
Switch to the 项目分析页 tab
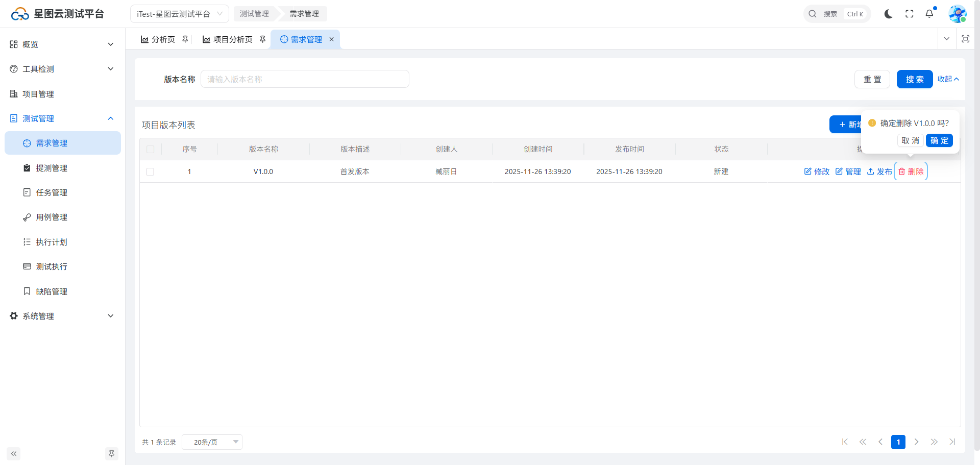[x=232, y=39]
